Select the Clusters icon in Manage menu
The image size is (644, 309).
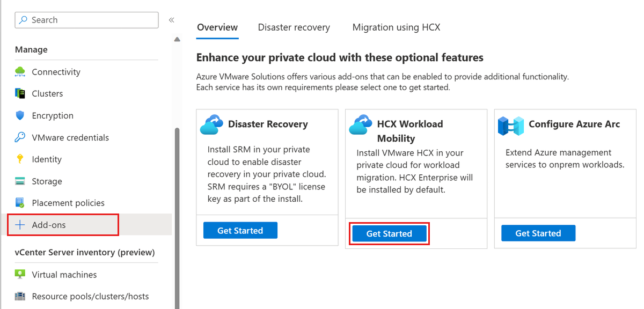[x=20, y=93]
